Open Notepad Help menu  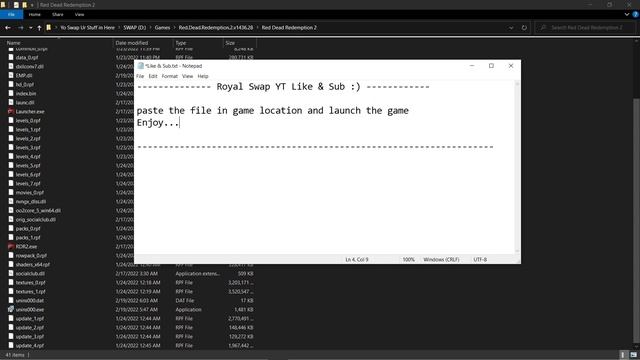coord(203,76)
